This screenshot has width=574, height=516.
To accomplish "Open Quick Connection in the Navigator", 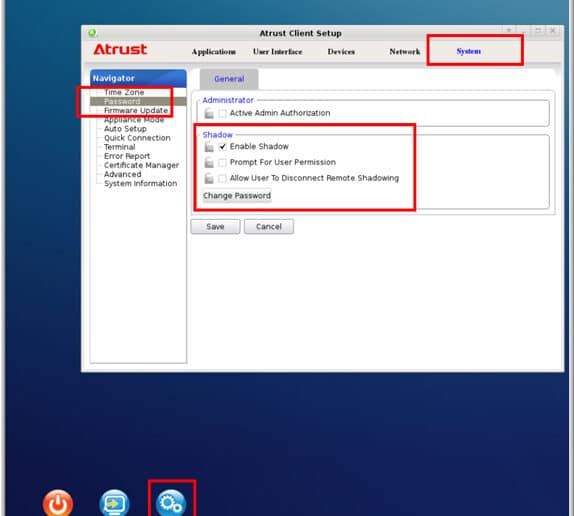I will pyautogui.click(x=137, y=138).
